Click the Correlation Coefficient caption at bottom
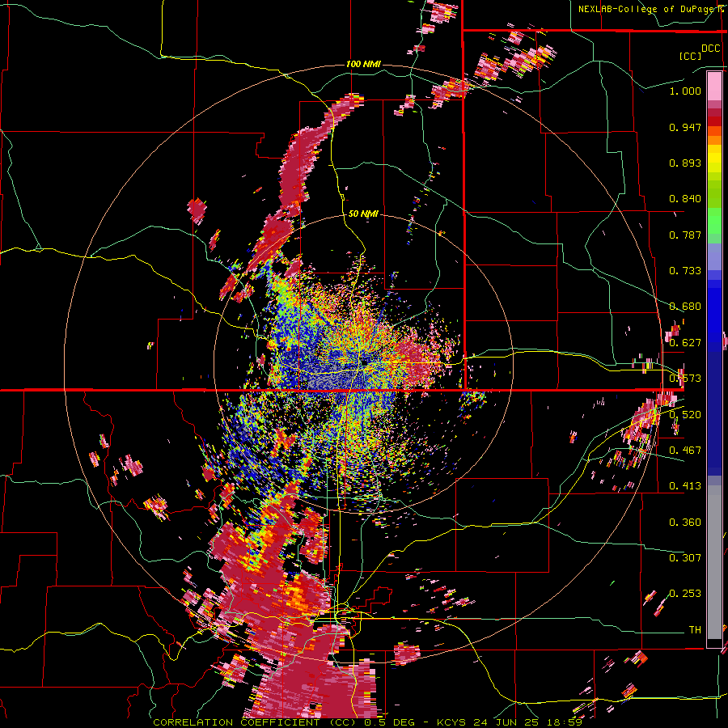Image resolution: width=728 pixels, height=728 pixels. (368, 722)
